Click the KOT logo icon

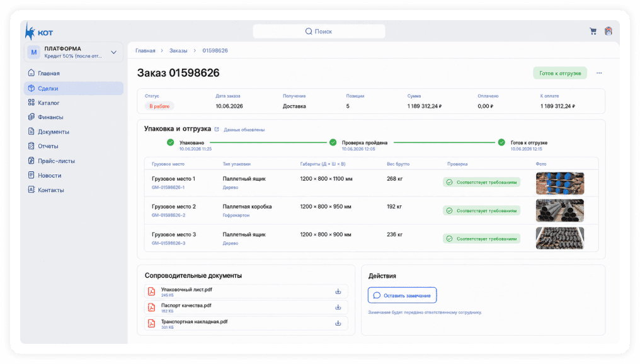(x=30, y=31)
